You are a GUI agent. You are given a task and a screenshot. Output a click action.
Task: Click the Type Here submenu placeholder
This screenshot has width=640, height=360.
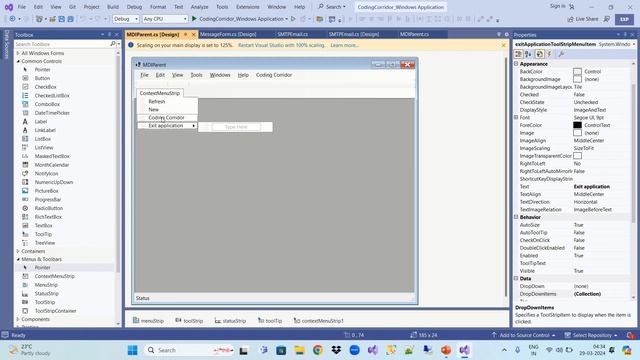(x=236, y=127)
